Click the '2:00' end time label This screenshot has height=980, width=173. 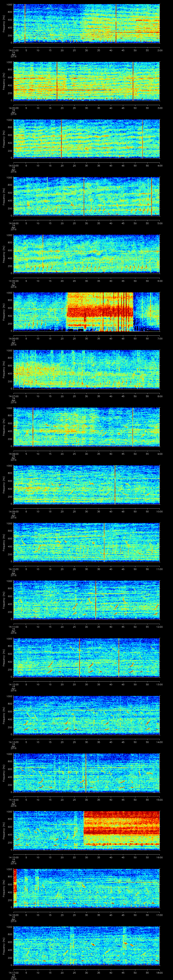click(160, 50)
